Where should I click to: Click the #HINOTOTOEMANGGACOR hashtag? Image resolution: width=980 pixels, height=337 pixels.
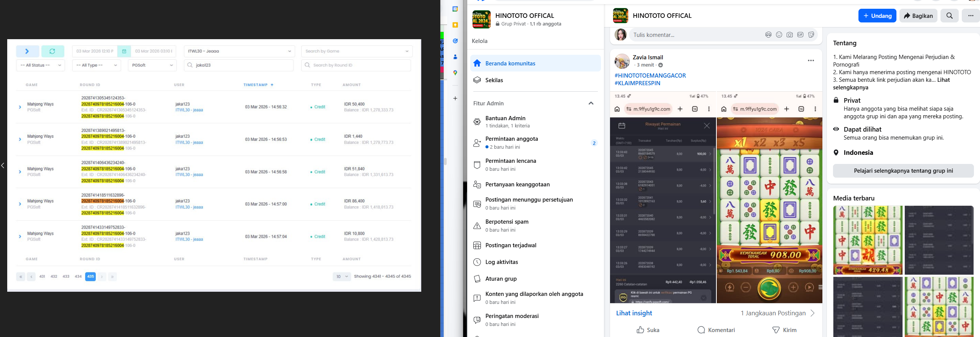point(650,75)
